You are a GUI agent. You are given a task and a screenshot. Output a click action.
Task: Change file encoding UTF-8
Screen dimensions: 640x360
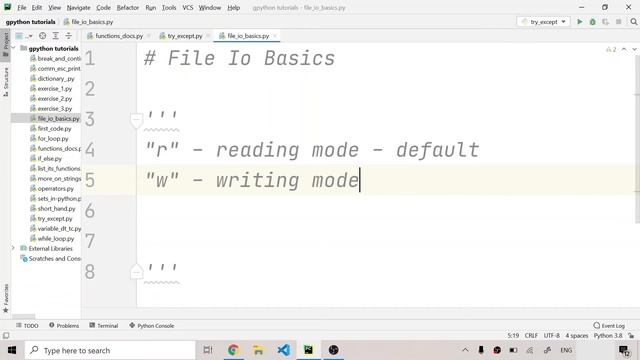[552, 336]
